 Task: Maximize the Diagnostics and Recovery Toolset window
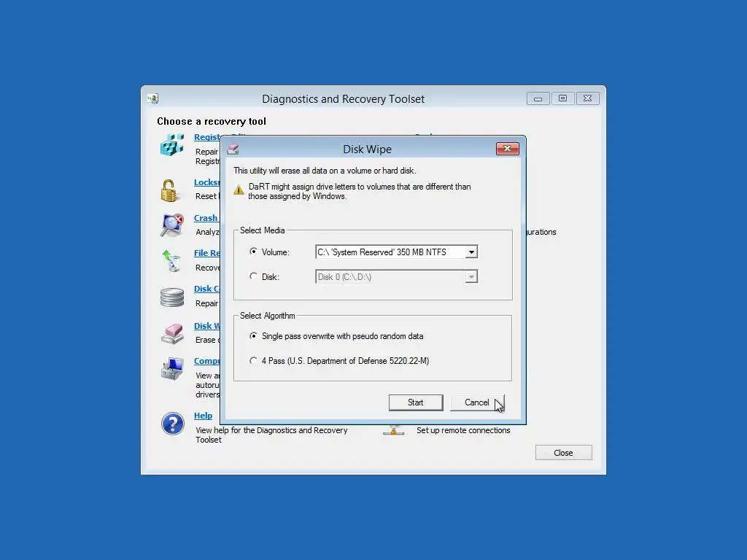click(562, 98)
